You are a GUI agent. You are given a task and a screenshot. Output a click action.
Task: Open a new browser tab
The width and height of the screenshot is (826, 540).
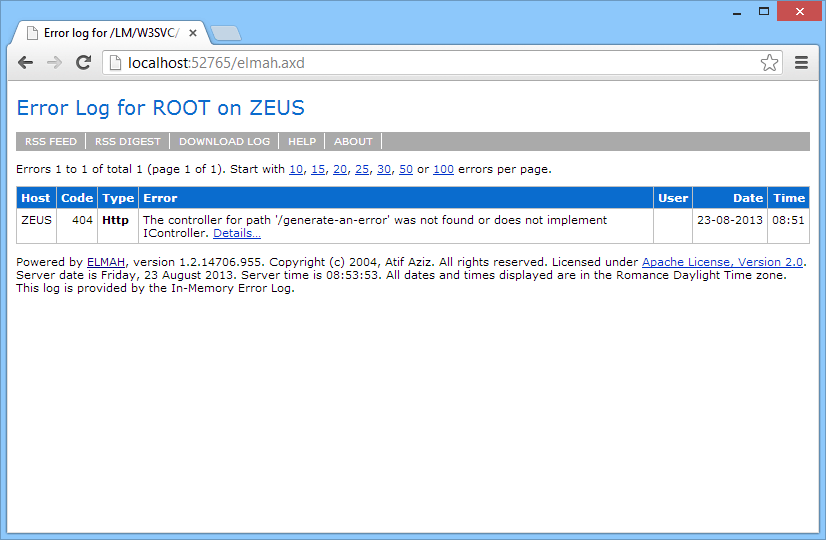225,33
